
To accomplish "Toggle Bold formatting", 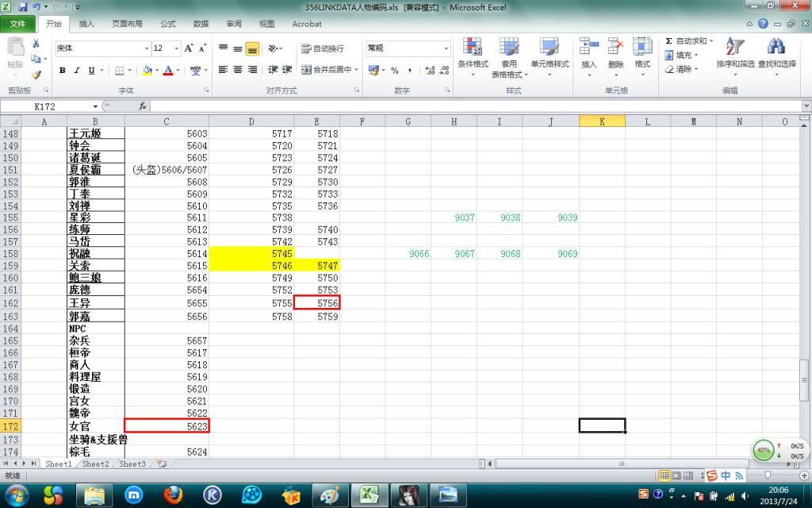I will click(63, 71).
